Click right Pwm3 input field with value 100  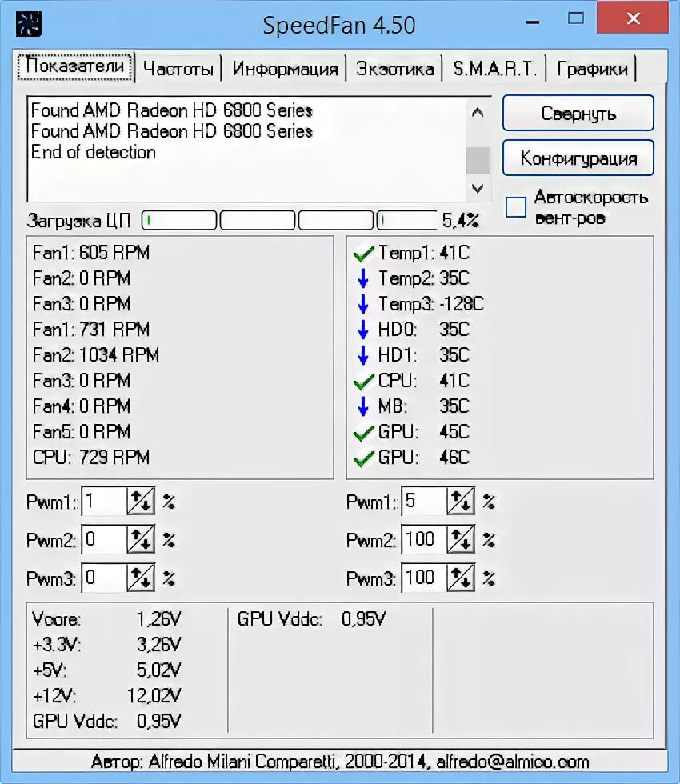(425, 578)
